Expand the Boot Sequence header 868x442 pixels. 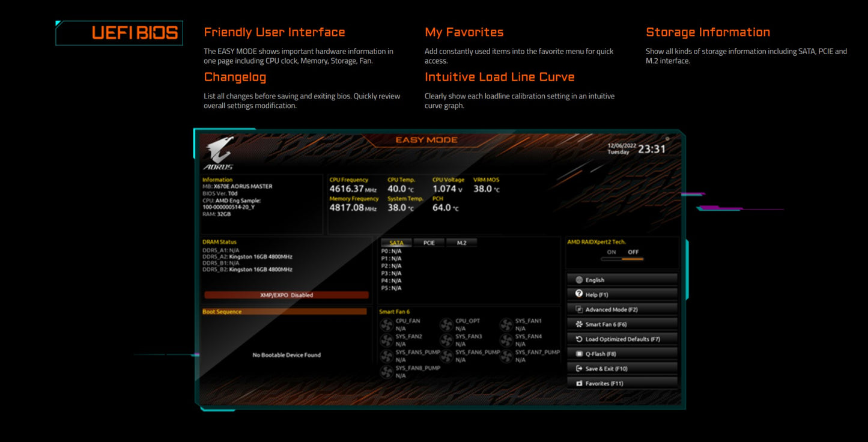tap(284, 312)
